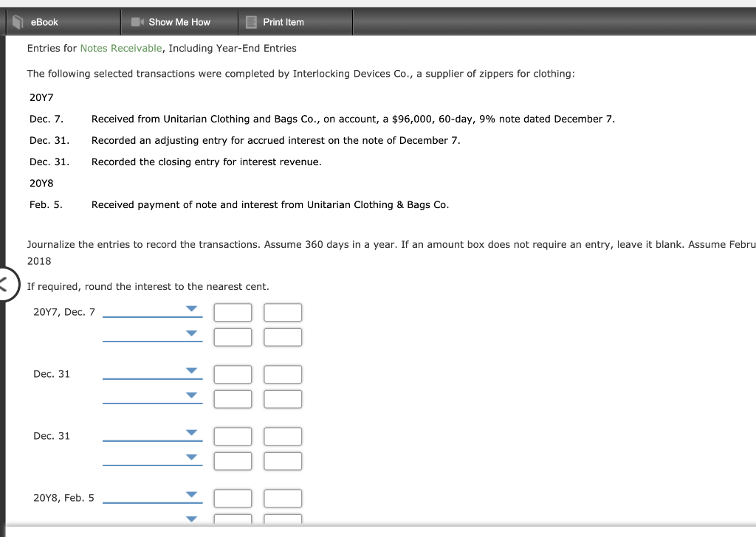The image size is (756, 537).
Task: Click credit box on closing Dec. 31 first line
Action: click(283, 437)
